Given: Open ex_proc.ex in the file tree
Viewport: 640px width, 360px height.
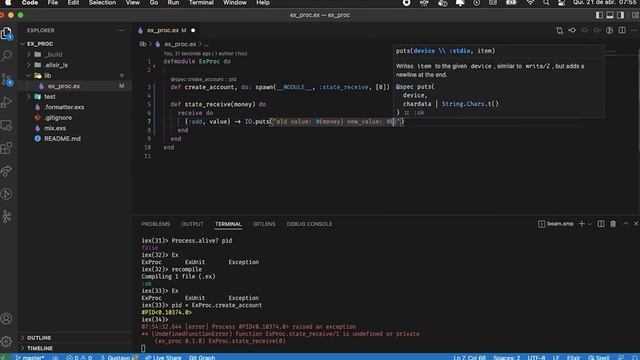Looking at the screenshot, I should click(64, 86).
